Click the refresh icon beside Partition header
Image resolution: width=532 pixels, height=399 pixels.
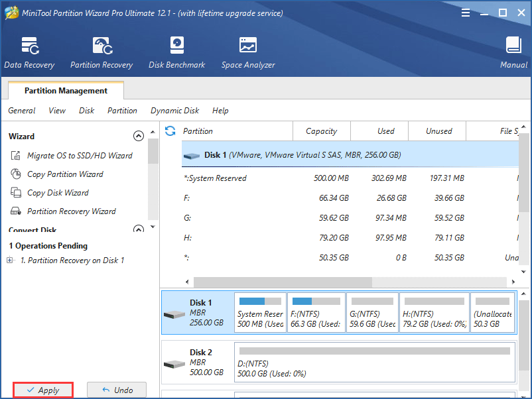click(170, 131)
